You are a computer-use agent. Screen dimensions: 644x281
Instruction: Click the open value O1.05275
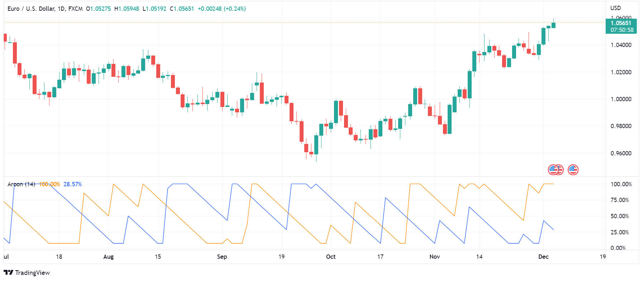(99, 9)
